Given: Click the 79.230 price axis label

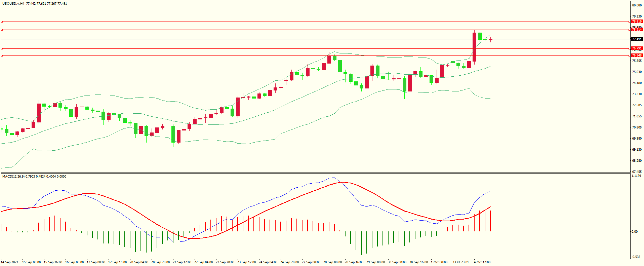Looking at the screenshot, I should [637, 16].
